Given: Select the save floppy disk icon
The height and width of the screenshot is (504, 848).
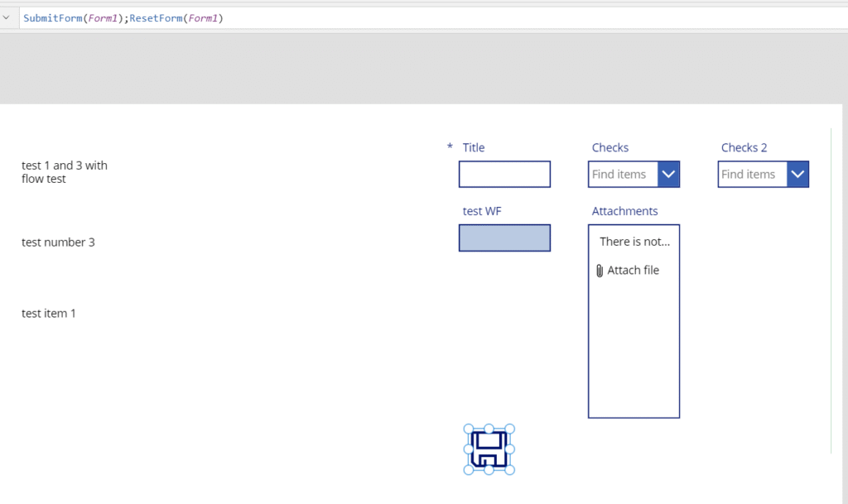Looking at the screenshot, I should pyautogui.click(x=489, y=449).
